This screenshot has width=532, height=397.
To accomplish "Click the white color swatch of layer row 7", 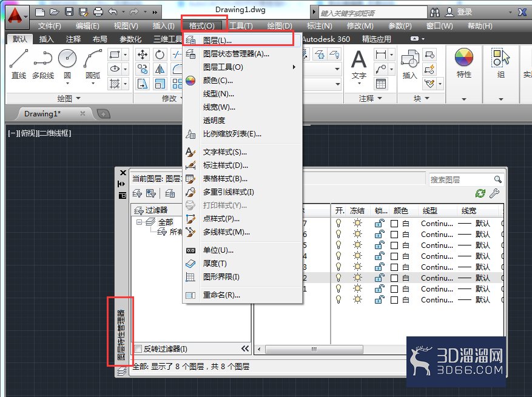I will pos(394,224).
